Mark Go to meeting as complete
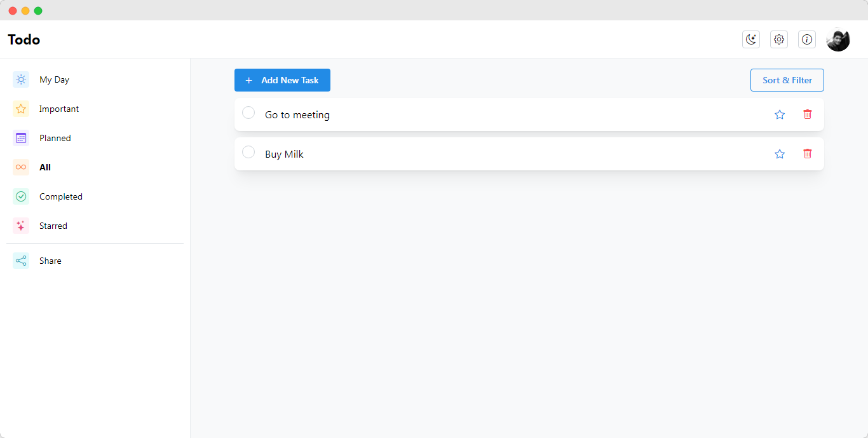 [x=248, y=113]
